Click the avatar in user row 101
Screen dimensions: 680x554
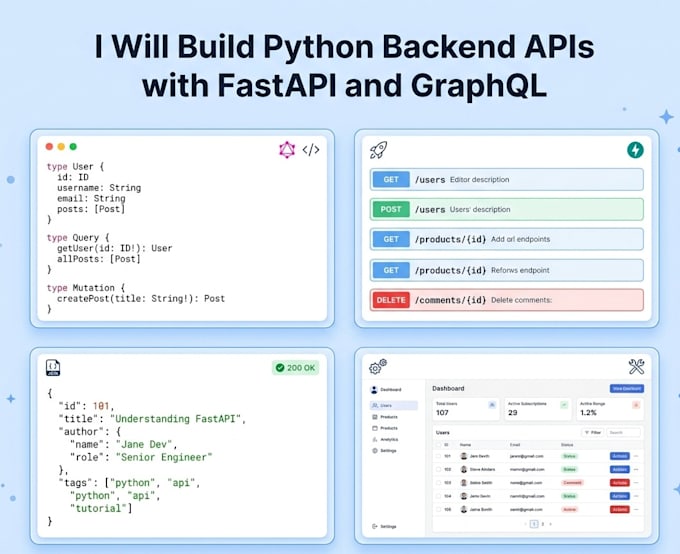pos(464,456)
